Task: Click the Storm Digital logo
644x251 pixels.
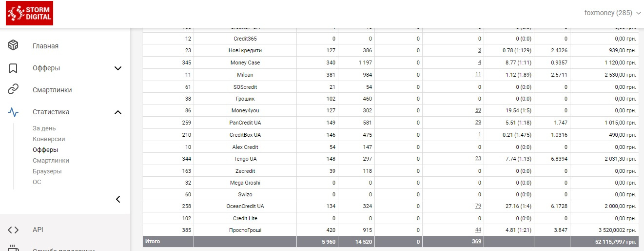Action: pos(29,13)
